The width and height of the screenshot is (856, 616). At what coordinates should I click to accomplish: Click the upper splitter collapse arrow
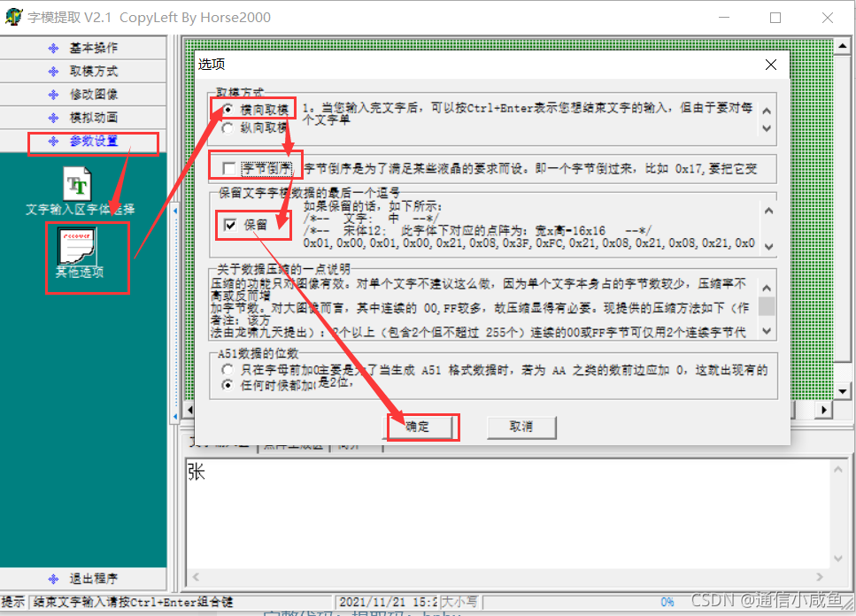click(x=175, y=211)
